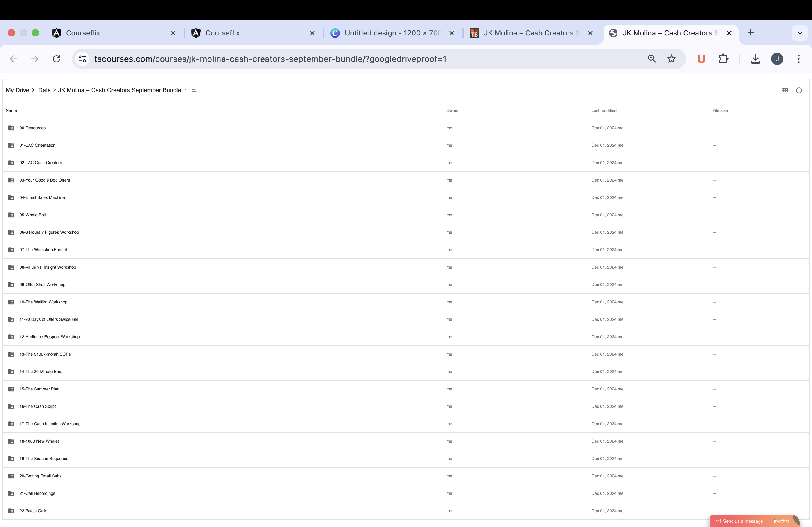Open 09-Offer Shell Workshop folder

pos(406,285)
